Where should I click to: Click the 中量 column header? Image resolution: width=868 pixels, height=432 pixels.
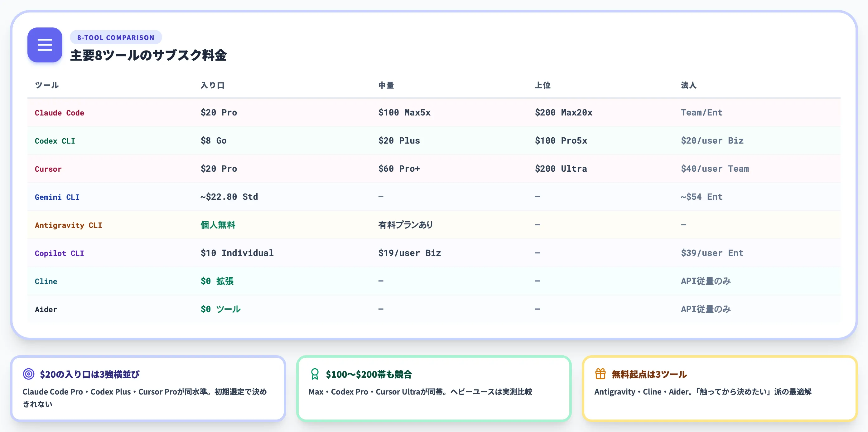pyautogui.click(x=386, y=85)
